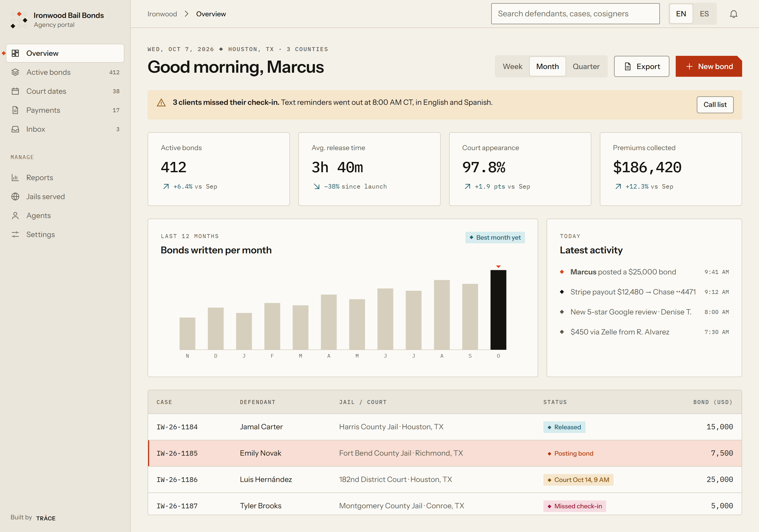Click the Court Oct 14, 9 AM badge

(x=578, y=480)
